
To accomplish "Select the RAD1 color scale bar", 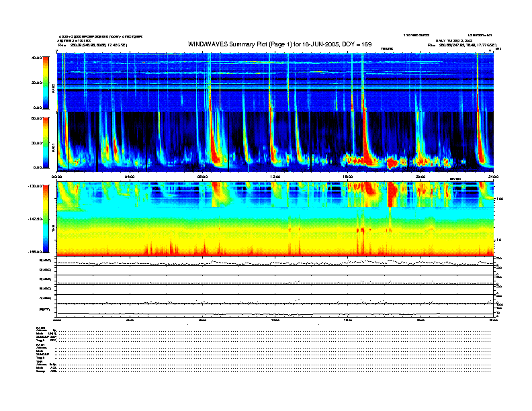I will coord(46,142).
